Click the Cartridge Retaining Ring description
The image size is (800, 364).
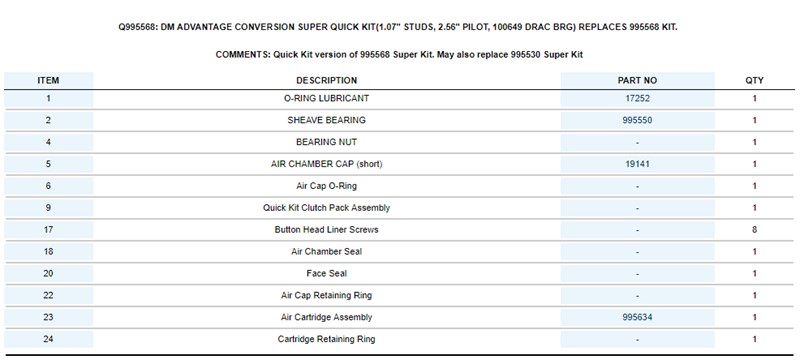coord(327,339)
